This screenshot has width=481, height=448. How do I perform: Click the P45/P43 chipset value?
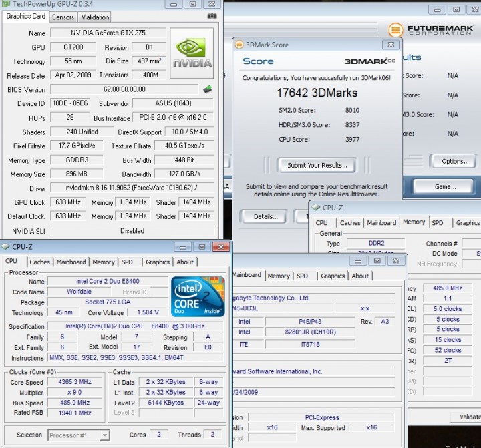click(310, 322)
